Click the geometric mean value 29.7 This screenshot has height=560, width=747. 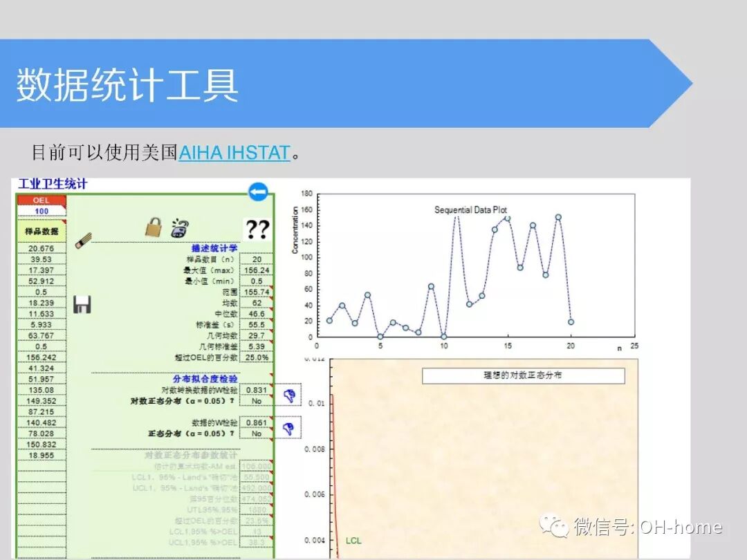point(257,336)
